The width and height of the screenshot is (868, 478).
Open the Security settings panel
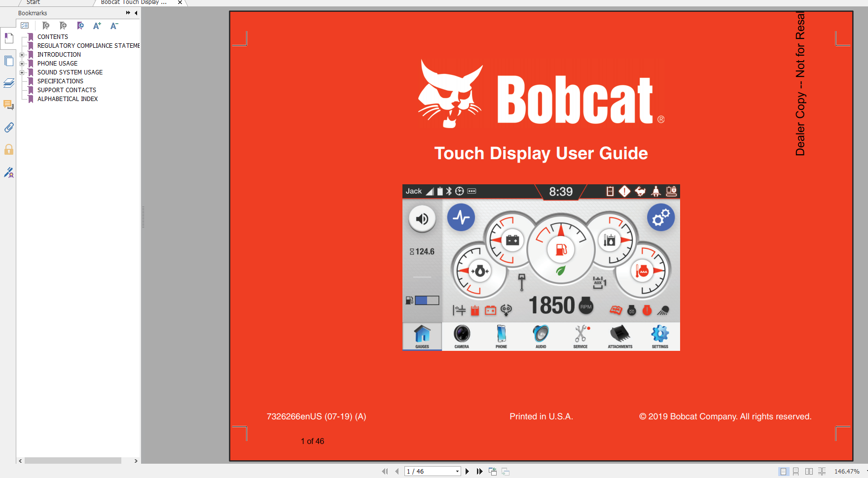(8, 149)
